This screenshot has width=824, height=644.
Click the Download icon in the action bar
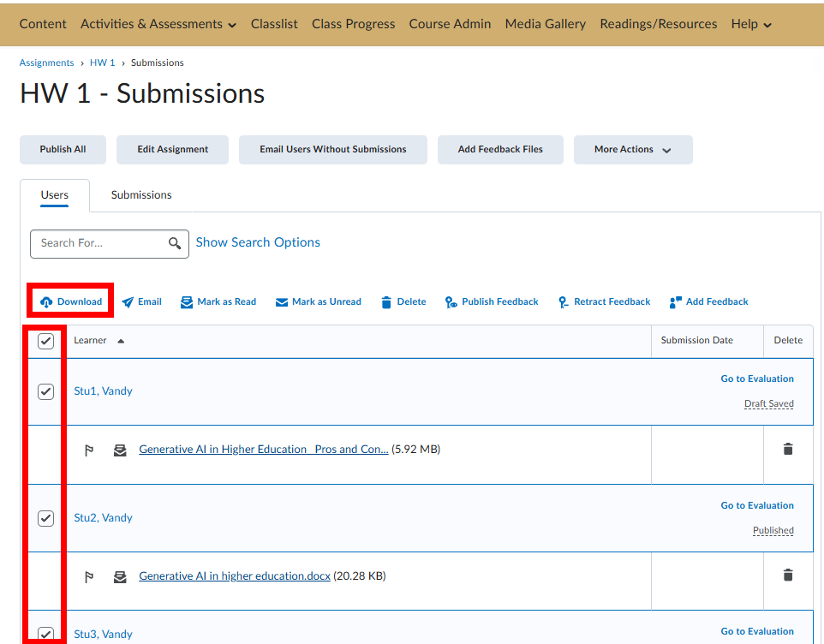pyautogui.click(x=46, y=302)
